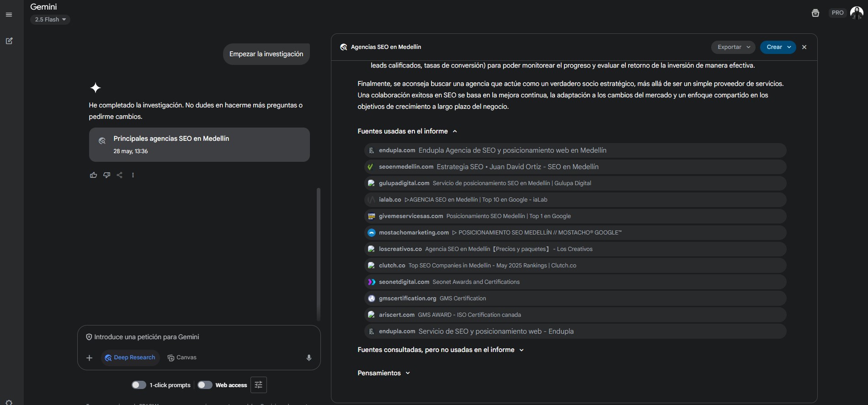Share the response with share icon
Screen dimensions: 868x405
pyautogui.click(x=120, y=175)
